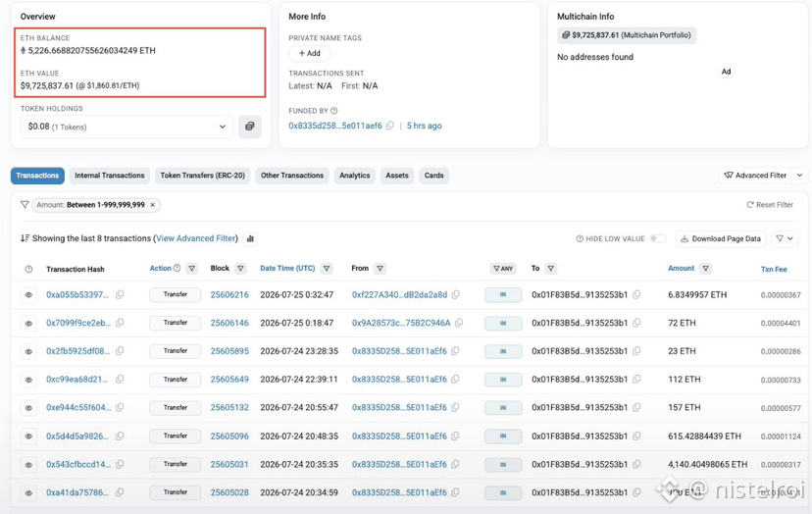812x514 pixels.
Task: Switch to the Token Transfers (ERC-20) tab
Action: coord(202,176)
